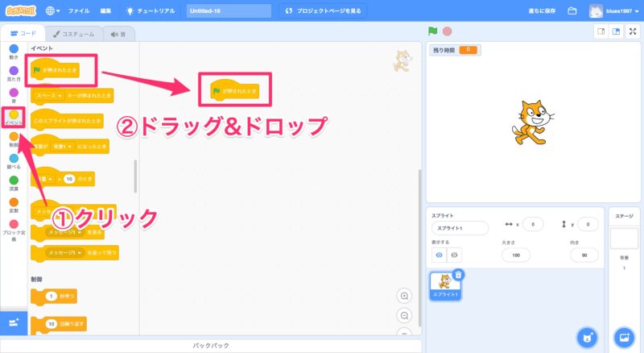Click the choose sprite cat button

pos(588,336)
